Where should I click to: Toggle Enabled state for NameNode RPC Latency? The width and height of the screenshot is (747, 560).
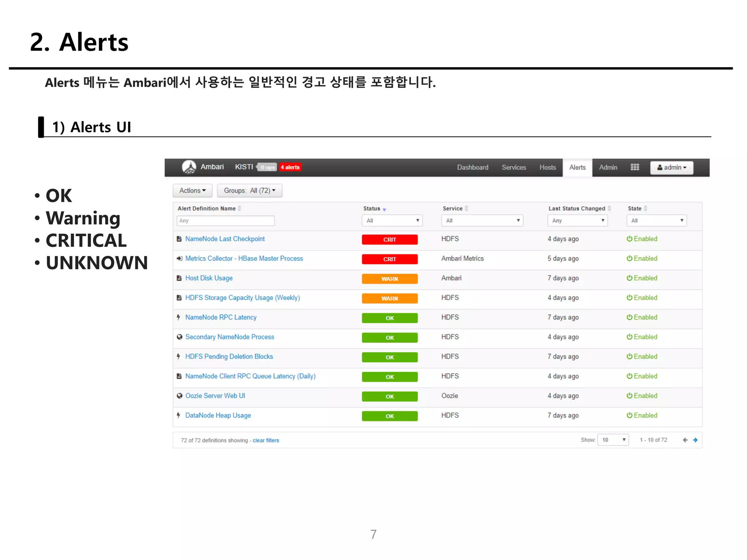[642, 318]
